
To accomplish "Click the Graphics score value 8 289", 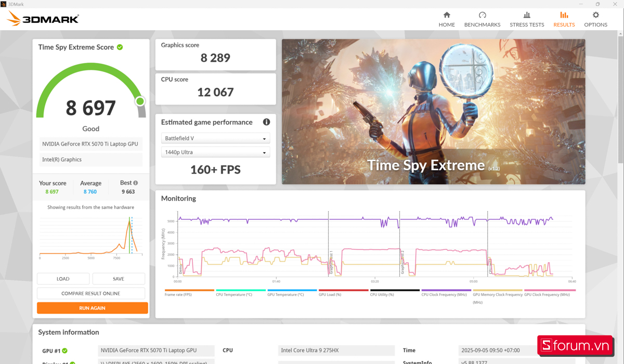I will [x=215, y=58].
